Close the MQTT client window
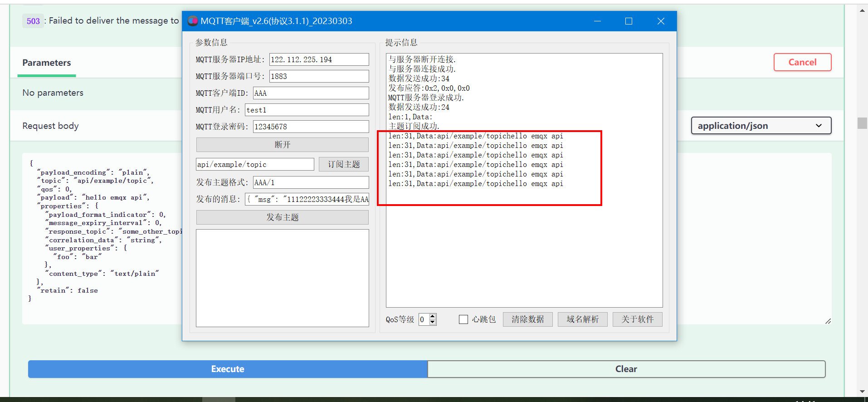 661,21
